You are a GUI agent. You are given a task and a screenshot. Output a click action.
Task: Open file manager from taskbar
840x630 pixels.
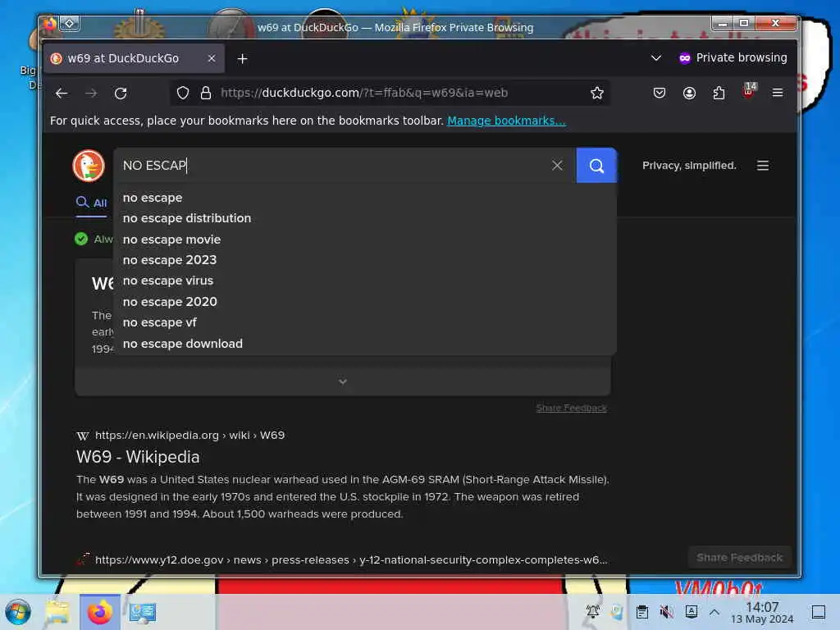57,612
